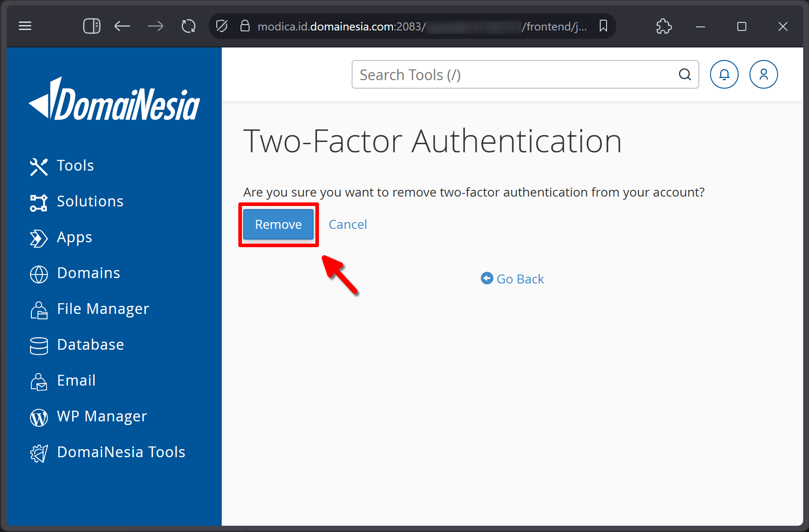Open notifications bell icon
The height and width of the screenshot is (532, 809).
(x=724, y=74)
